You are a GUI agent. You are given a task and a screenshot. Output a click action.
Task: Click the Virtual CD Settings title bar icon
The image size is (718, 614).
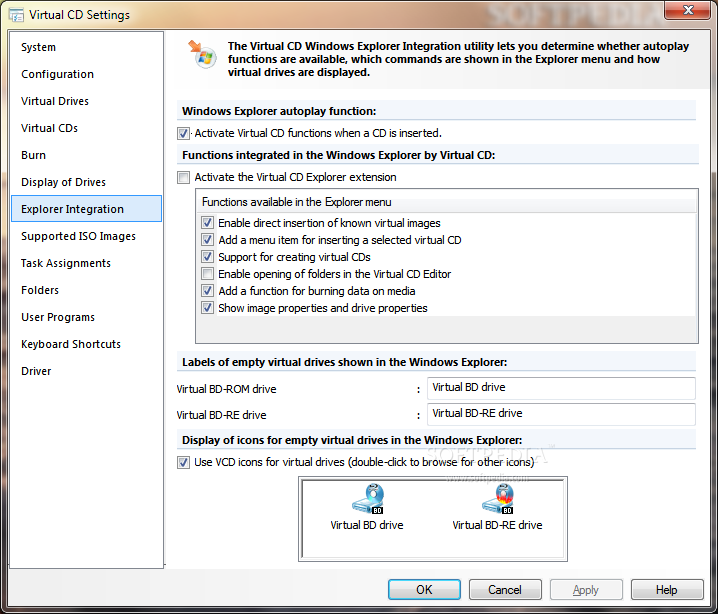(17, 15)
